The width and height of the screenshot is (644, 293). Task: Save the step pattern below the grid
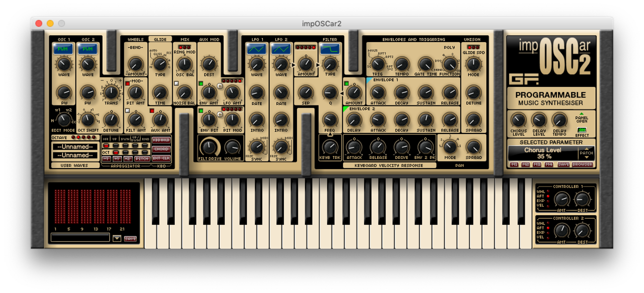130,238
